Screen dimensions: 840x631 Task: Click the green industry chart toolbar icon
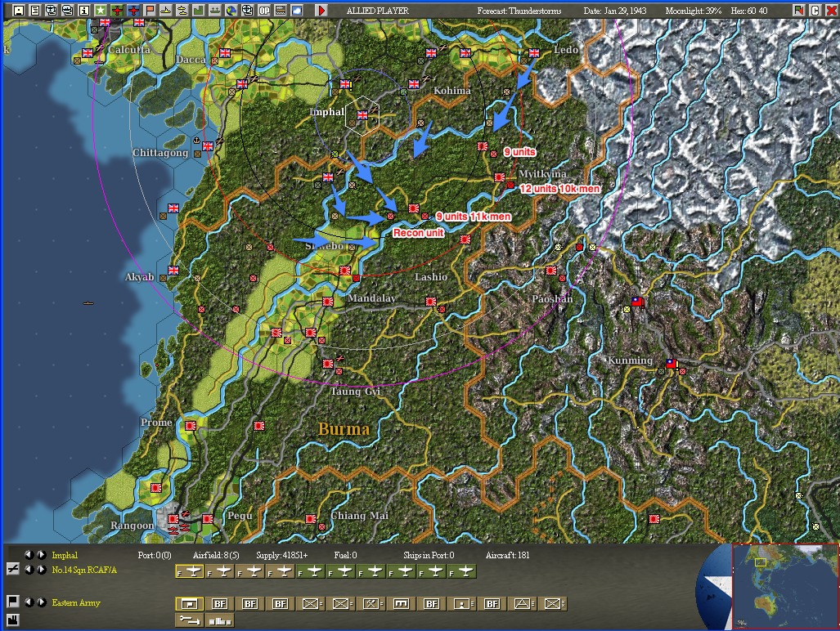click(x=198, y=11)
